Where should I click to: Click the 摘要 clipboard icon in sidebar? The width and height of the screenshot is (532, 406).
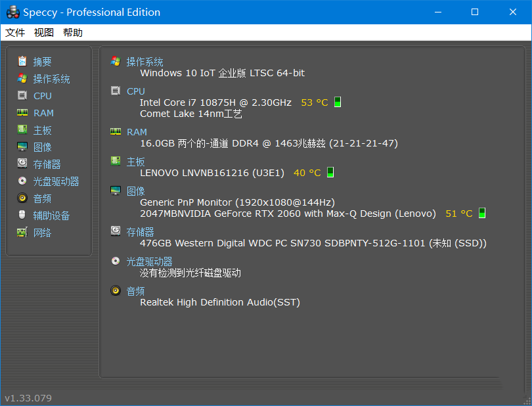pyautogui.click(x=22, y=61)
